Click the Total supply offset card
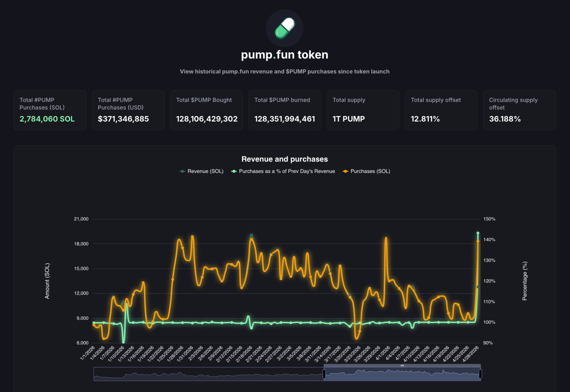 click(441, 110)
